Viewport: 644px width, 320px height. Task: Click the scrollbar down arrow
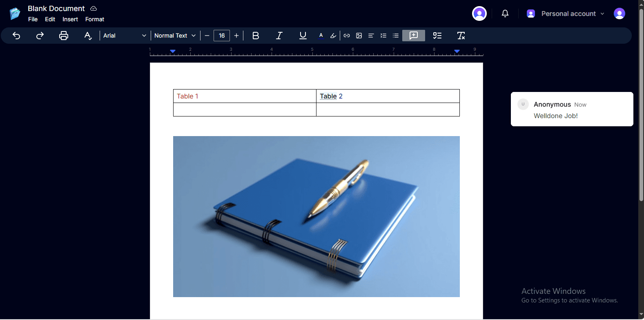tap(641, 315)
